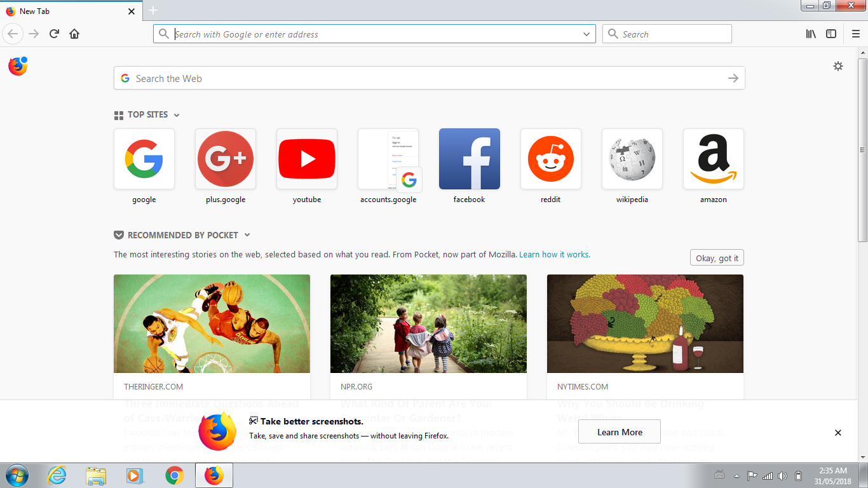Image resolution: width=868 pixels, height=488 pixels.
Task: Launch Google Chrome from taskbar
Action: (x=175, y=475)
